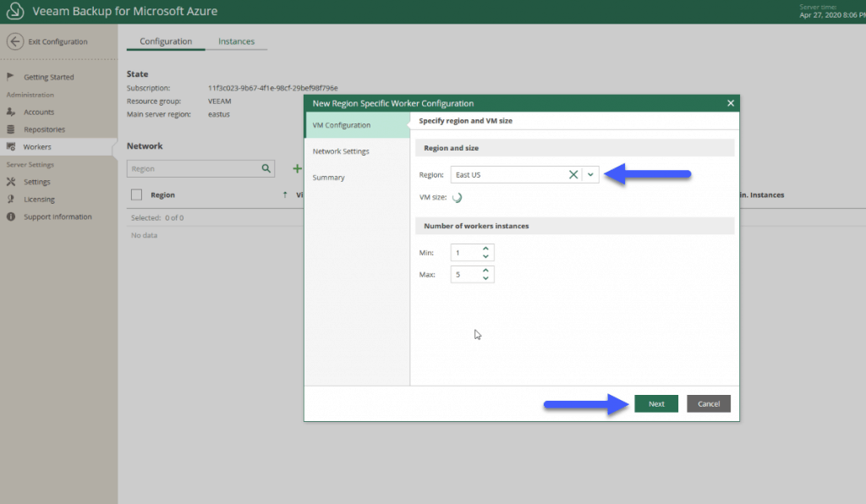Decrease the Max workers value
Viewport: 866px width, 504px height.
click(x=485, y=277)
